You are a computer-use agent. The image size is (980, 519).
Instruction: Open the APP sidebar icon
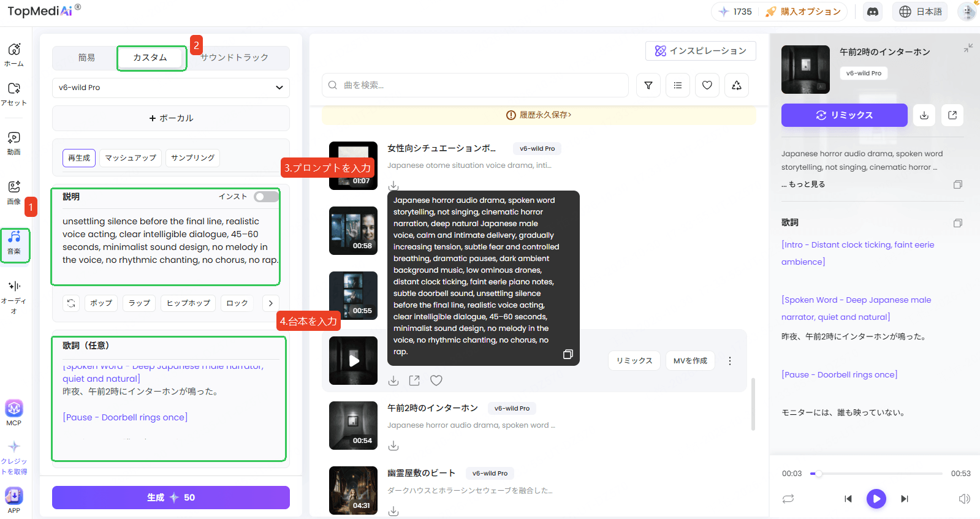point(14,499)
